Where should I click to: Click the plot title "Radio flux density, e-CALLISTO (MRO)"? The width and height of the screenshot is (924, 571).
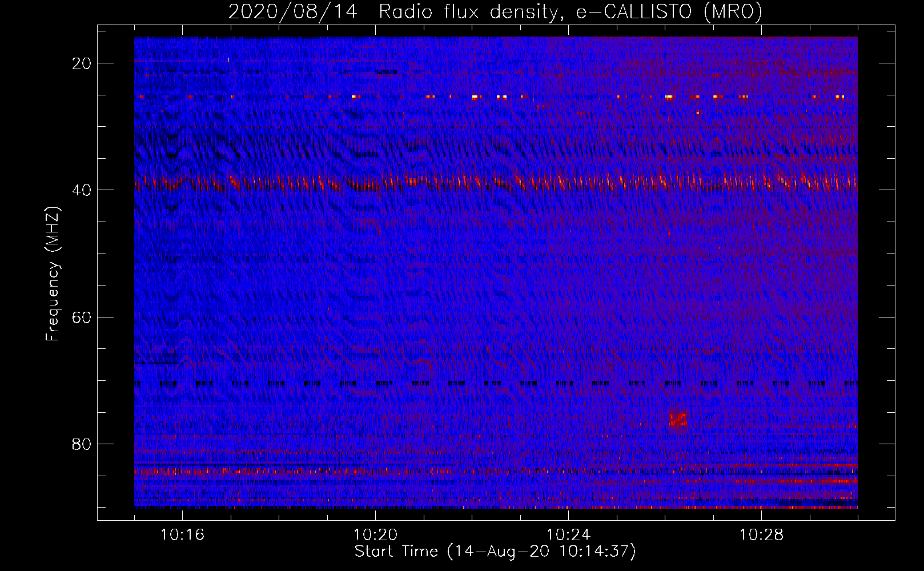(x=570, y=11)
